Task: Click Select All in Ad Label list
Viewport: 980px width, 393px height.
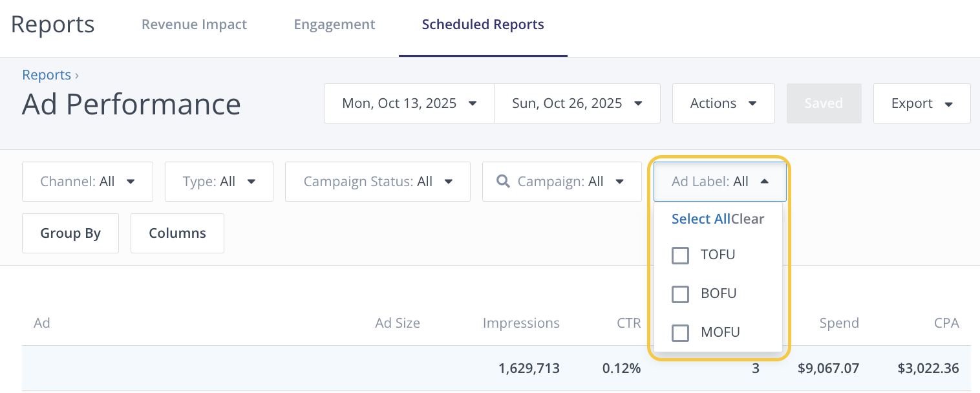Action: (x=701, y=219)
